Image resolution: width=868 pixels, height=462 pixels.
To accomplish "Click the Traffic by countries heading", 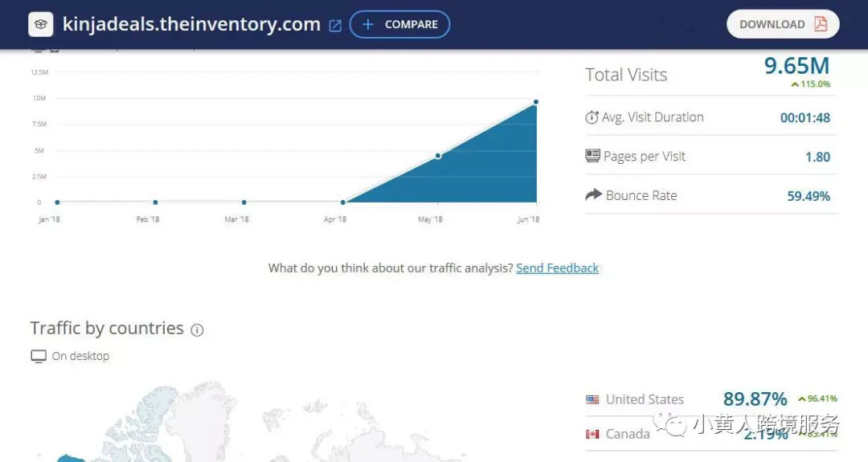I will [107, 329].
